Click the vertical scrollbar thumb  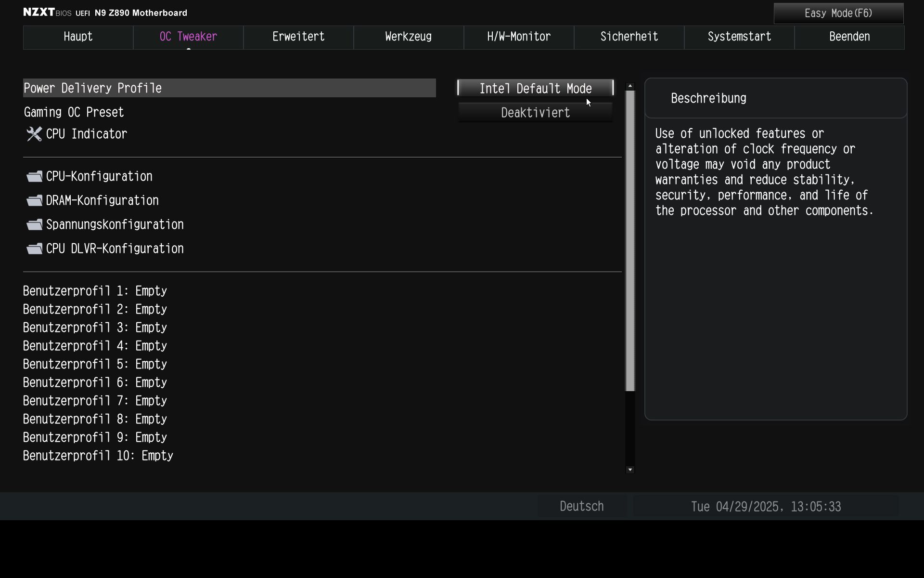[630, 241]
